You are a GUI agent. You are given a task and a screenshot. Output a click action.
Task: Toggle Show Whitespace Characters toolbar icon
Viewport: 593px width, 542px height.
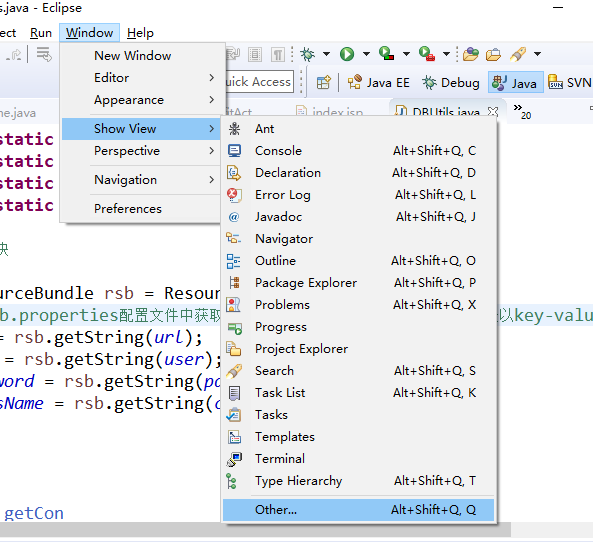278,55
